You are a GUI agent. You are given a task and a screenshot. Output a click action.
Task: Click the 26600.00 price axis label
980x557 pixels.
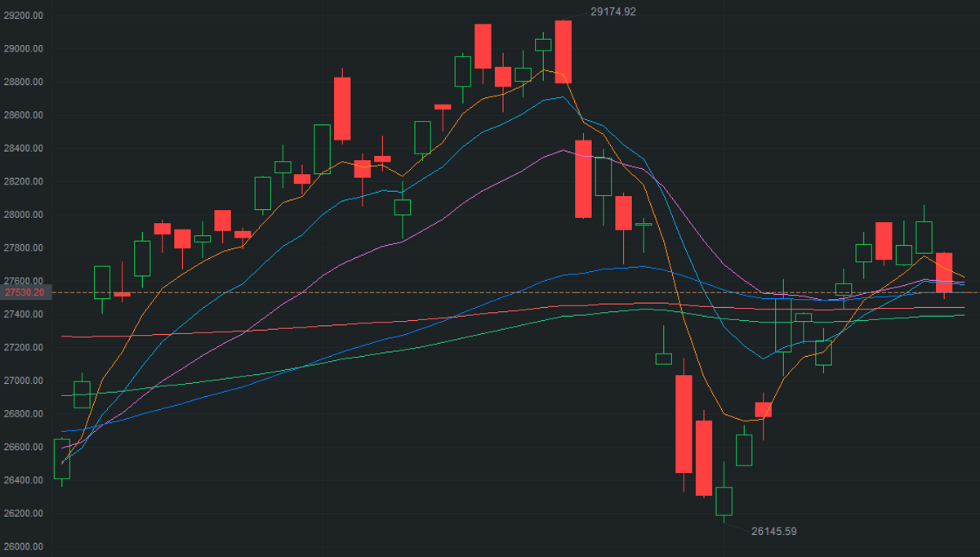pos(25,448)
